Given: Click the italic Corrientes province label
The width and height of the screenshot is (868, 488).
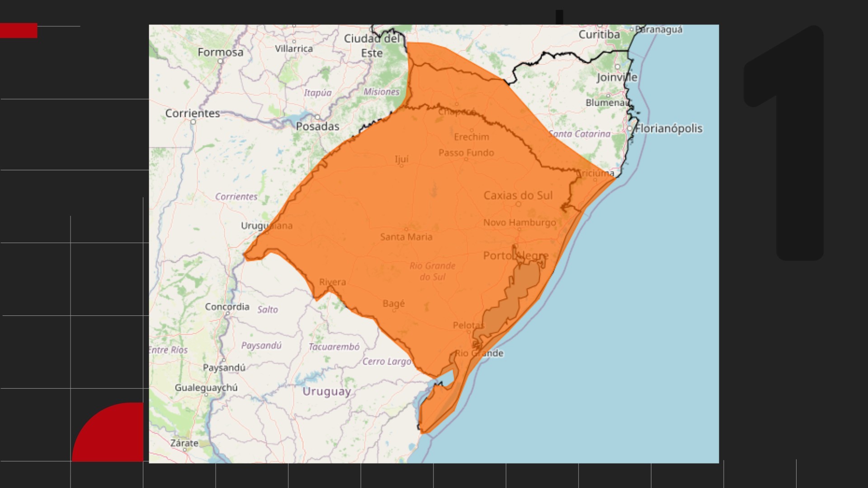Looking at the screenshot, I should 236,197.
